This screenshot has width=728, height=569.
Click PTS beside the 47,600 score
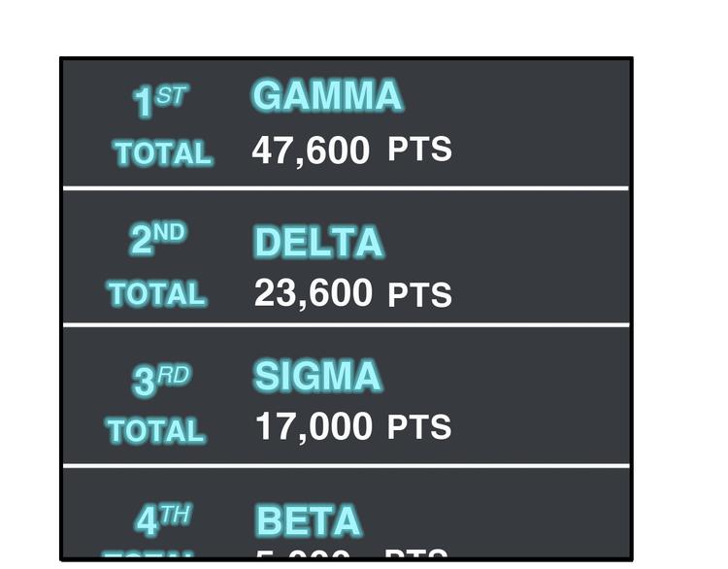tap(419, 150)
